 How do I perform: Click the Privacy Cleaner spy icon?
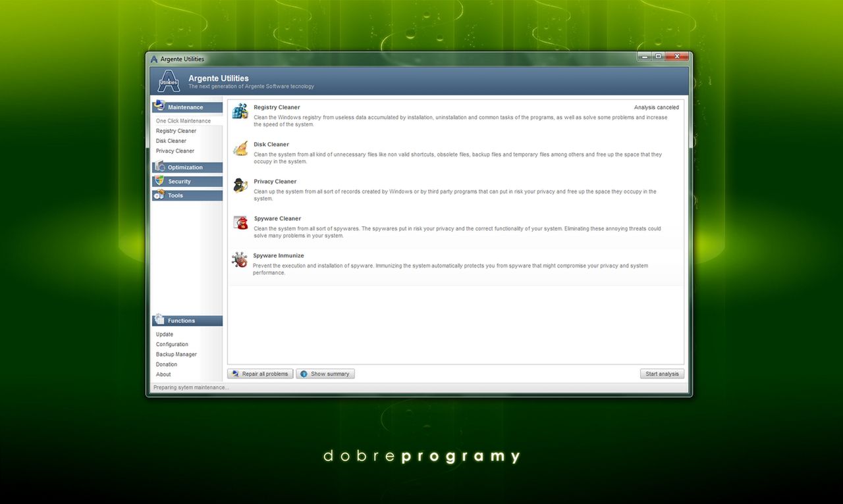pos(240,186)
